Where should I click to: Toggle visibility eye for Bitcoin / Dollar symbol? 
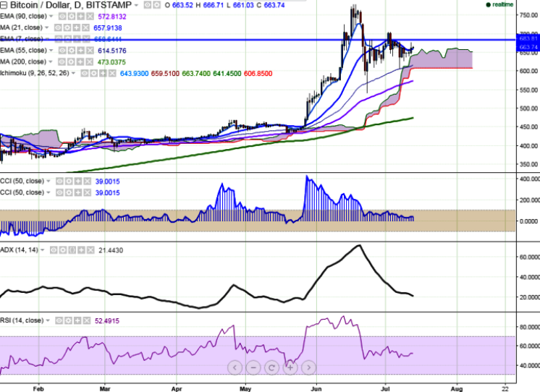[148, 5]
